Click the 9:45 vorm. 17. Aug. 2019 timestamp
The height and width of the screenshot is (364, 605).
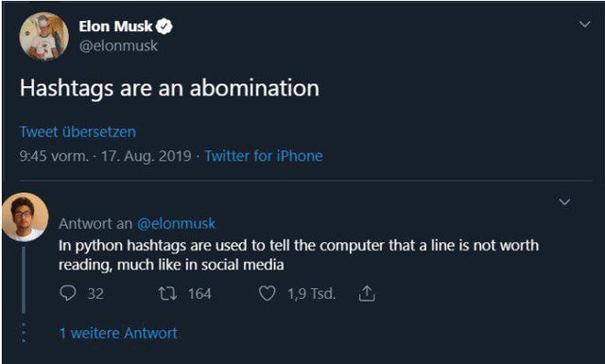click(105, 156)
